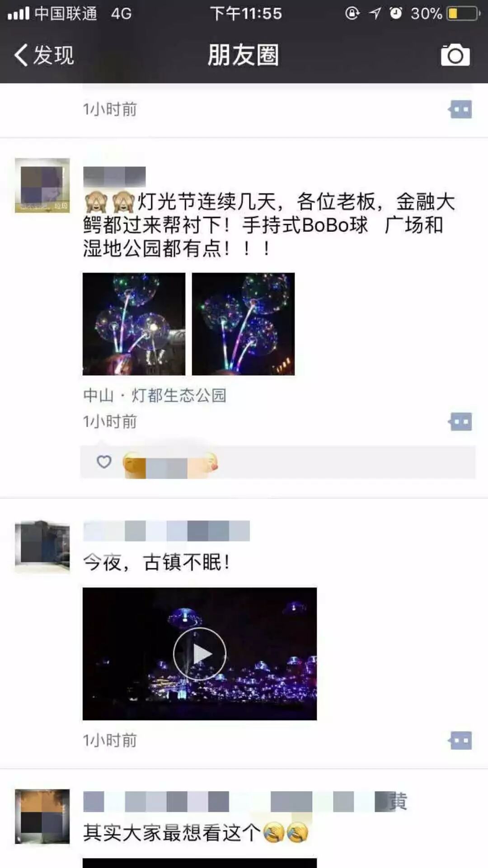Open comment menu for the BoBo球 post
The width and height of the screenshot is (488, 868).
coord(460,421)
